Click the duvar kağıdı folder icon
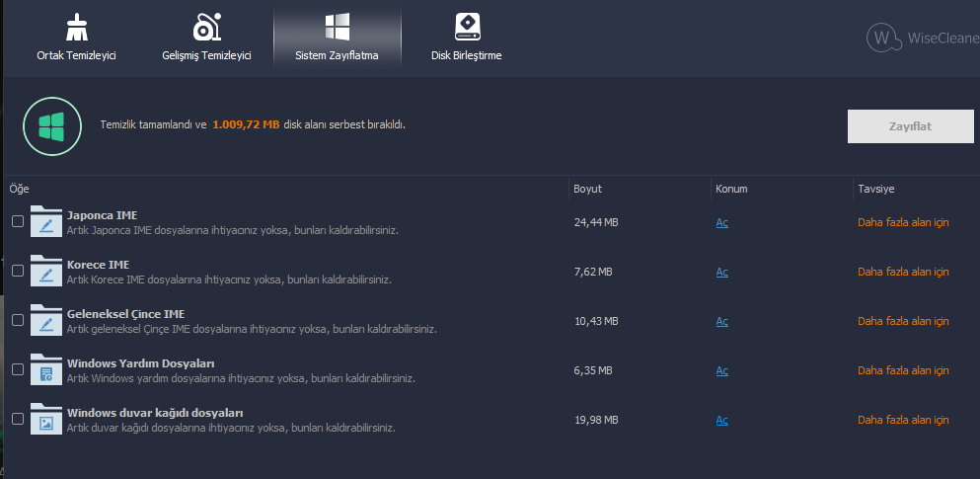980x479 pixels. pos(46,419)
